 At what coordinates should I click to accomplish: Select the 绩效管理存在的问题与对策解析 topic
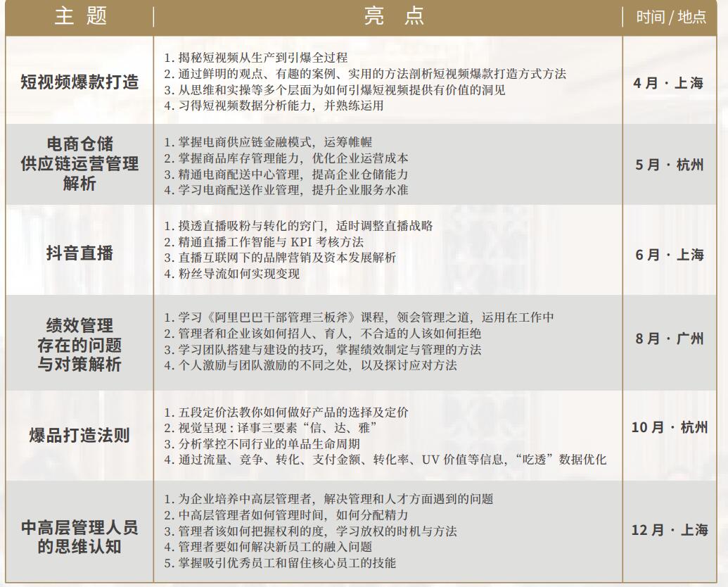click(x=80, y=345)
